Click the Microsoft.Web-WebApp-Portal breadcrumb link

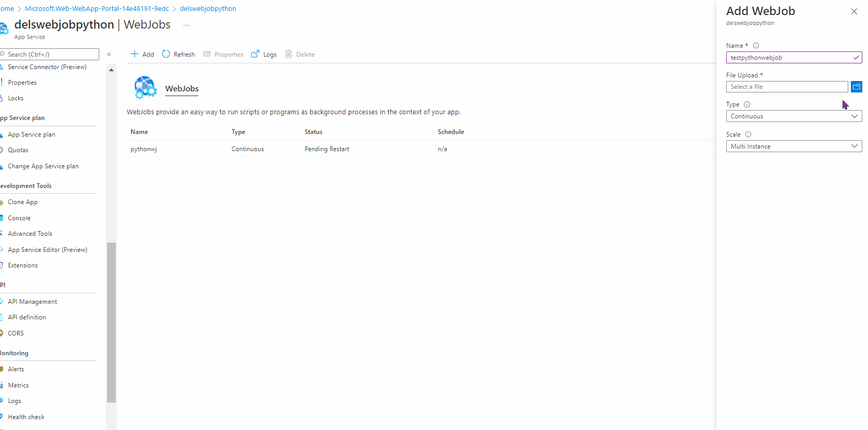pos(97,8)
